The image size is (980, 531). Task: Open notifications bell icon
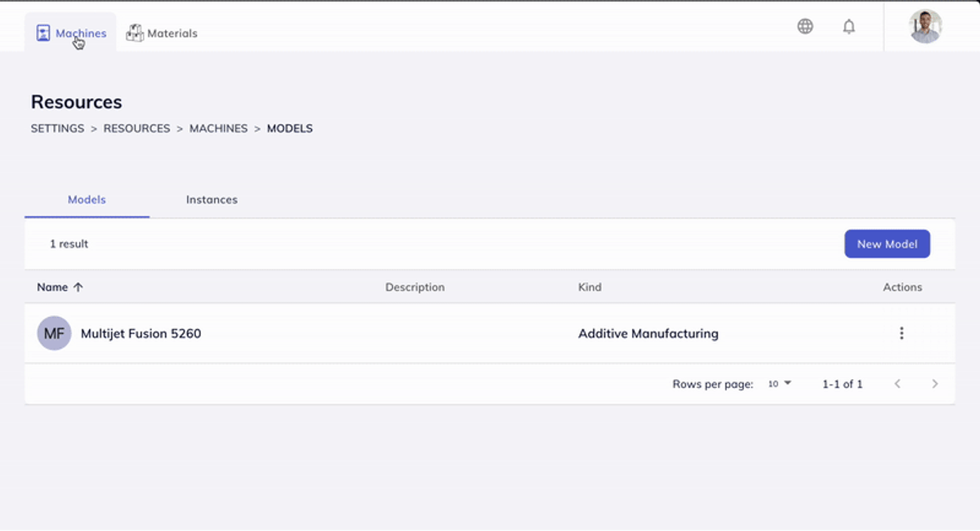[x=849, y=26]
